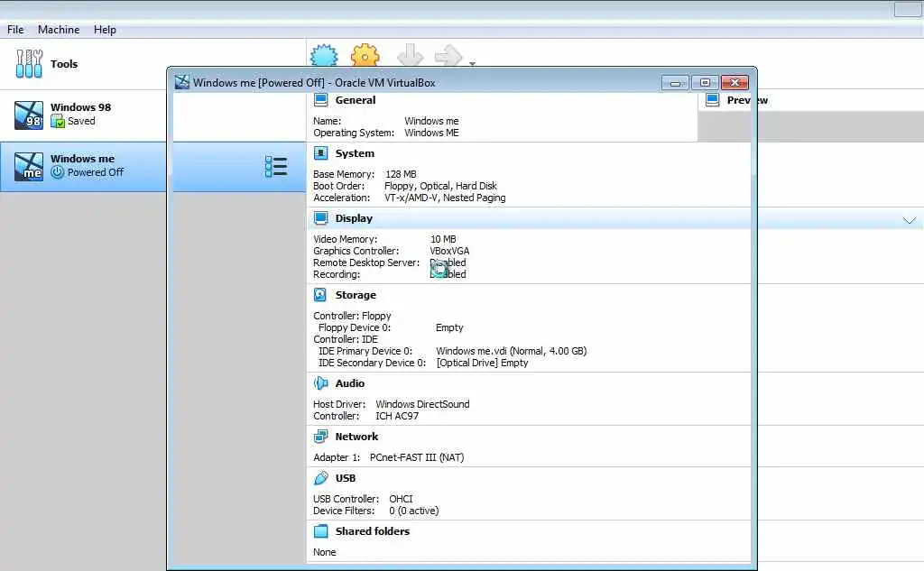The image size is (924, 571).
Task: Click the 10 MB video memory value
Action: pyautogui.click(x=443, y=239)
